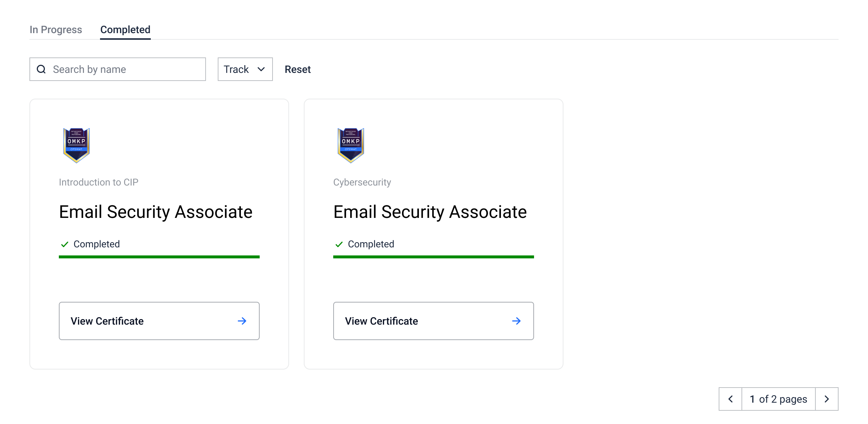868x424 pixels.
Task: Click the blue arrow on Introduction to CIP certificate button
Action: click(242, 321)
